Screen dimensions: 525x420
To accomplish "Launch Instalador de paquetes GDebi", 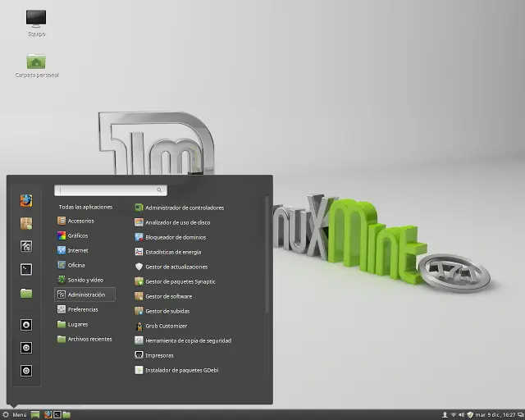I will [x=176, y=370].
